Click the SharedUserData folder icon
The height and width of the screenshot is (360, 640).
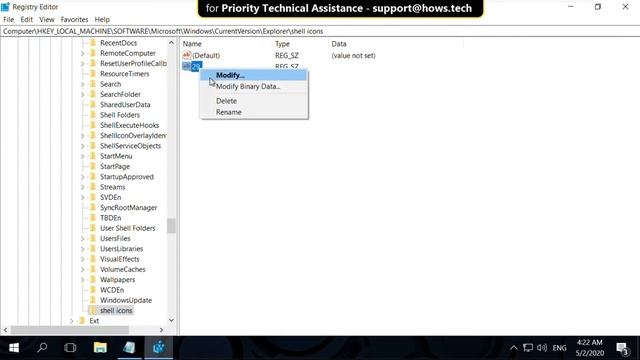pos(93,104)
